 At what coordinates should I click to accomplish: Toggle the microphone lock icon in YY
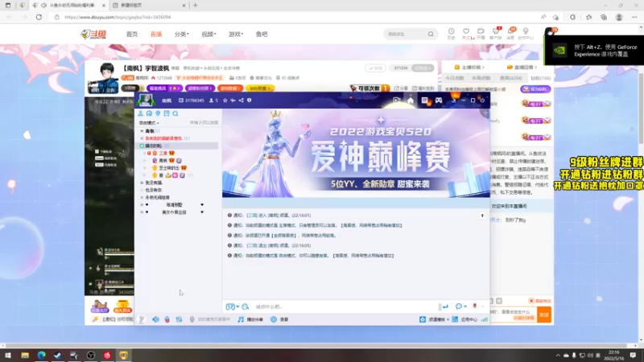pyautogui.click(x=167, y=319)
